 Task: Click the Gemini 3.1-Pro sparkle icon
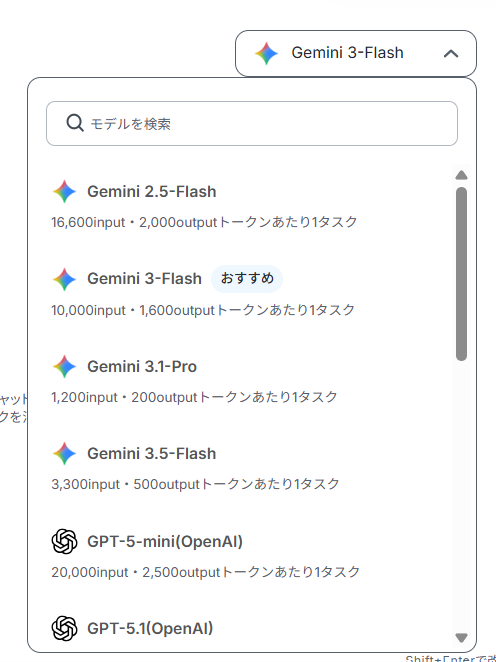tap(64, 366)
